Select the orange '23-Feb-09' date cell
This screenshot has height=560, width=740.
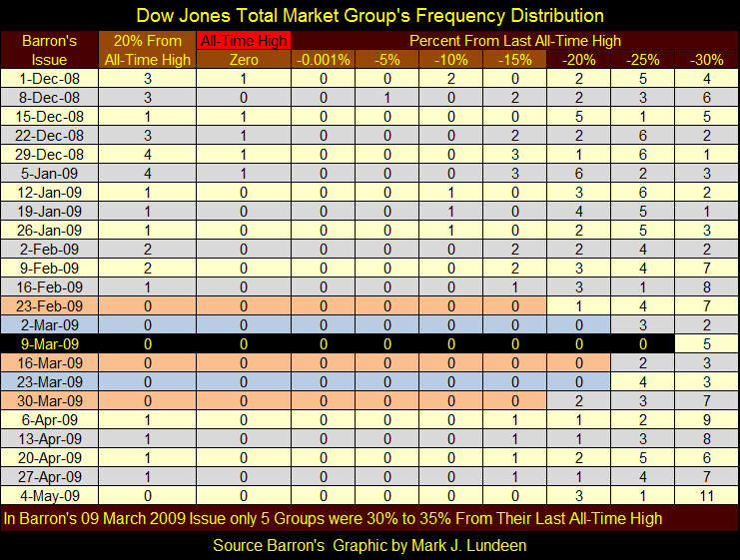tap(50, 306)
